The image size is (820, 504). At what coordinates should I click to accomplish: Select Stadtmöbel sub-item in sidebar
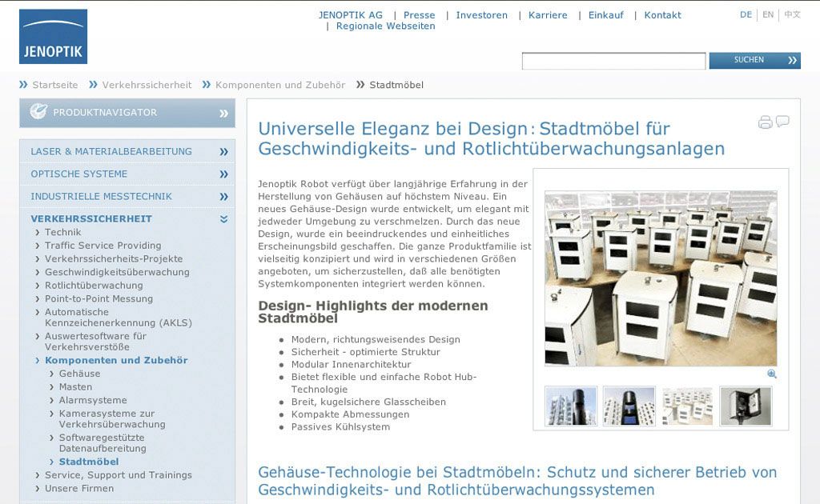pos(89,462)
